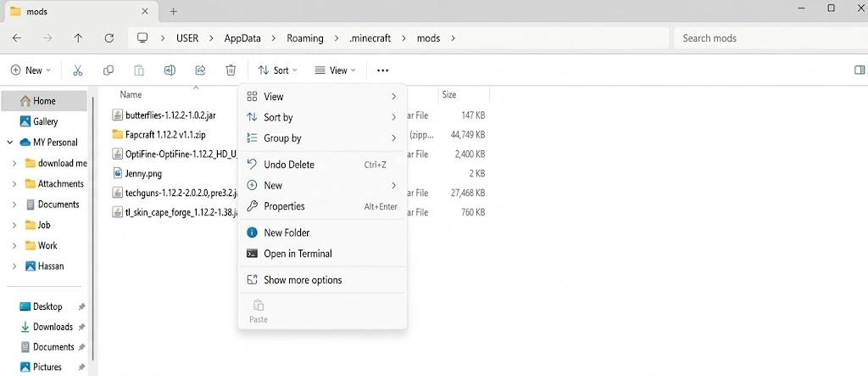Image resolution: width=868 pixels, height=376 pixels.
Task: Choose Open in Terminal
Action: click(322, 254)
